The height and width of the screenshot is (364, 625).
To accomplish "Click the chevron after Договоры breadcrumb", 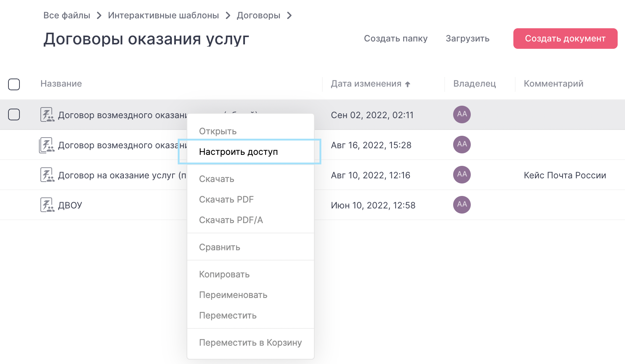I will pos(289,15).
